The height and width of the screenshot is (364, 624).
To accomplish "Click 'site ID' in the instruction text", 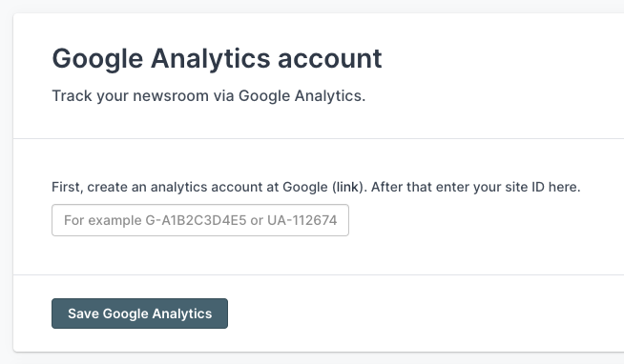I will [525, 187].
